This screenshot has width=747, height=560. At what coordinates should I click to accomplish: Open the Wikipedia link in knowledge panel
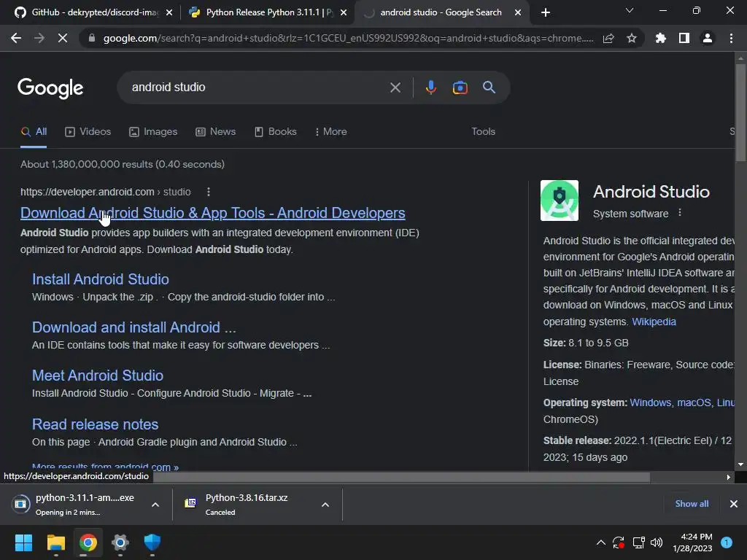pyautogui.click(x=654, y=322)
